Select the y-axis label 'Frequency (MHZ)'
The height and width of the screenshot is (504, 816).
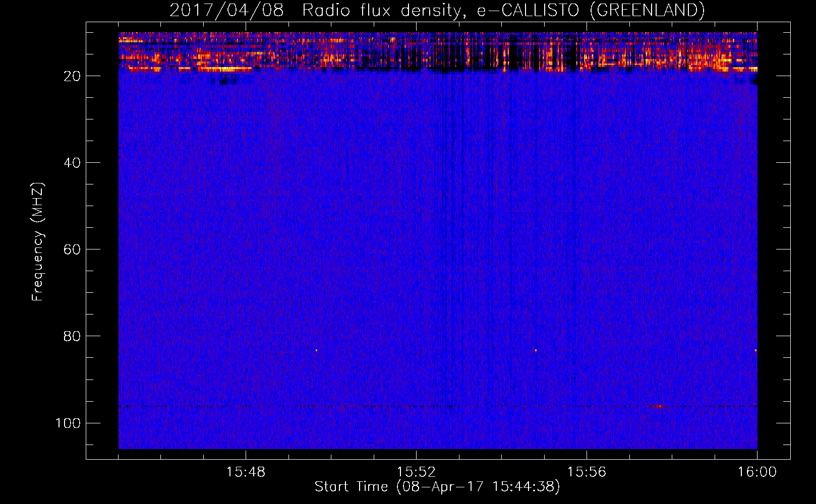point(38,241)
